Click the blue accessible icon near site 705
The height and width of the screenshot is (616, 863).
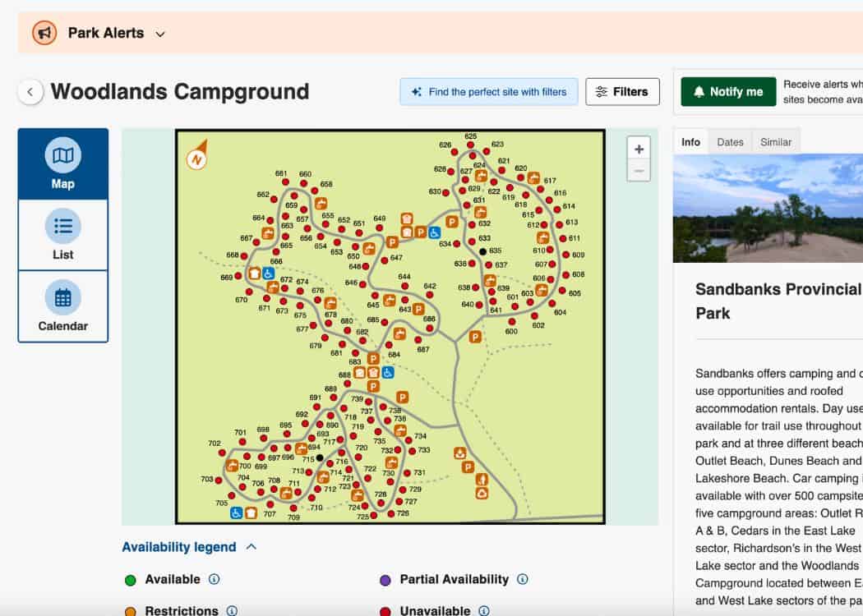pyautogui.click(x=236, y=513)
